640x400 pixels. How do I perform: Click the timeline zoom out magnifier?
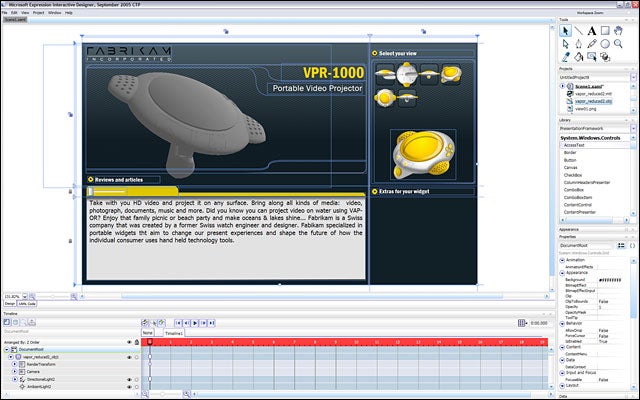tap(145, 394)
